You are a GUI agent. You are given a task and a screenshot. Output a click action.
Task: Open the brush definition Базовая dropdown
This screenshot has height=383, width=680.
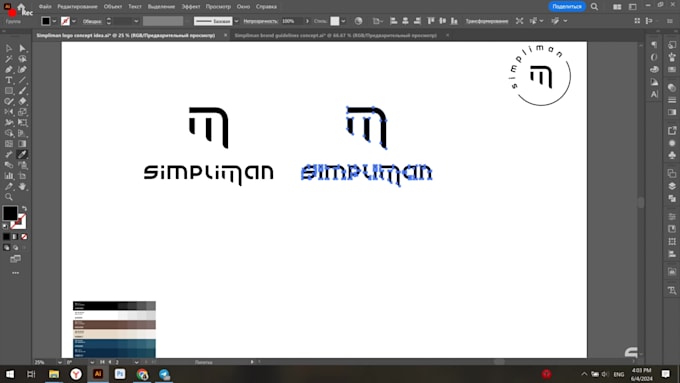[236, 21]
